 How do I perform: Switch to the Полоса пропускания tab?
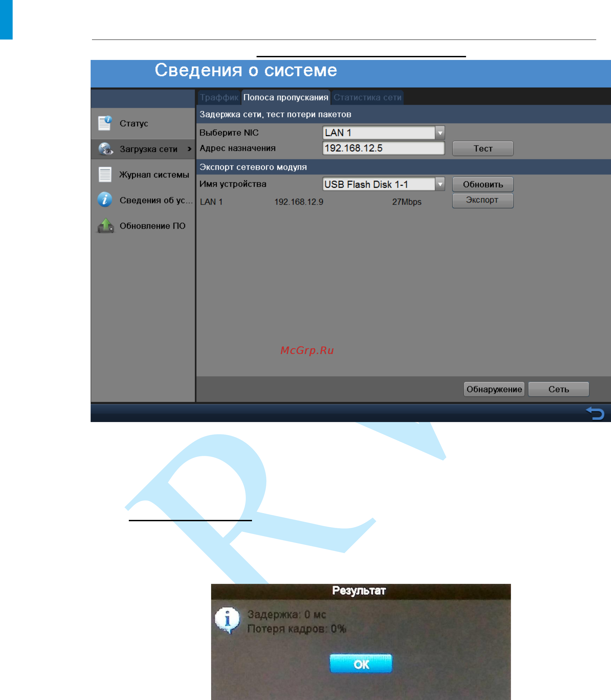pos(286,98)
